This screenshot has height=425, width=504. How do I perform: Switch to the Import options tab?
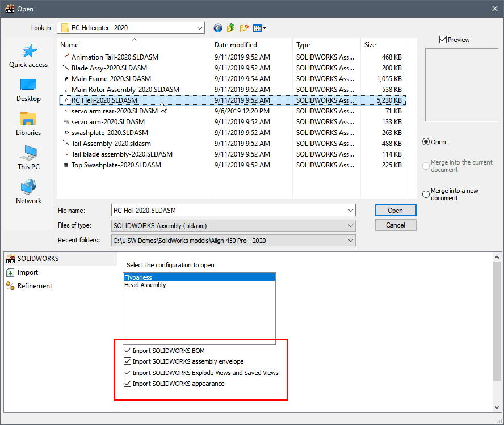point(60,272)
